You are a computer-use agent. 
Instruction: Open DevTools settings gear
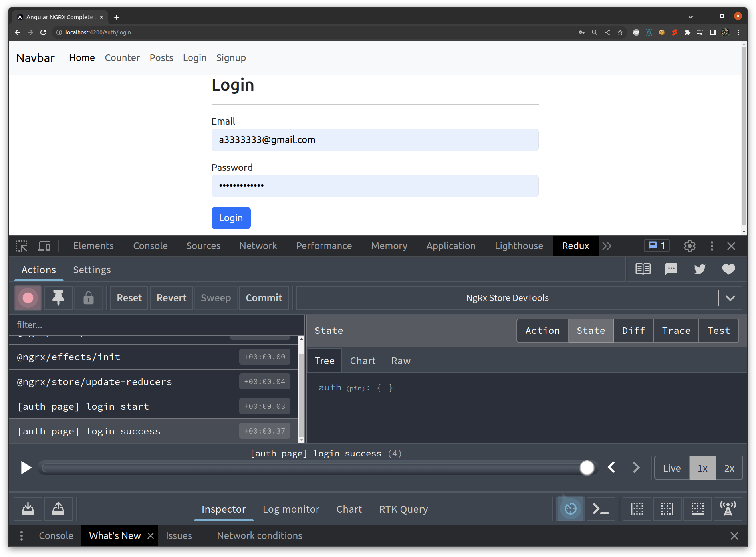pyautogui.click(x=690, y=246)
